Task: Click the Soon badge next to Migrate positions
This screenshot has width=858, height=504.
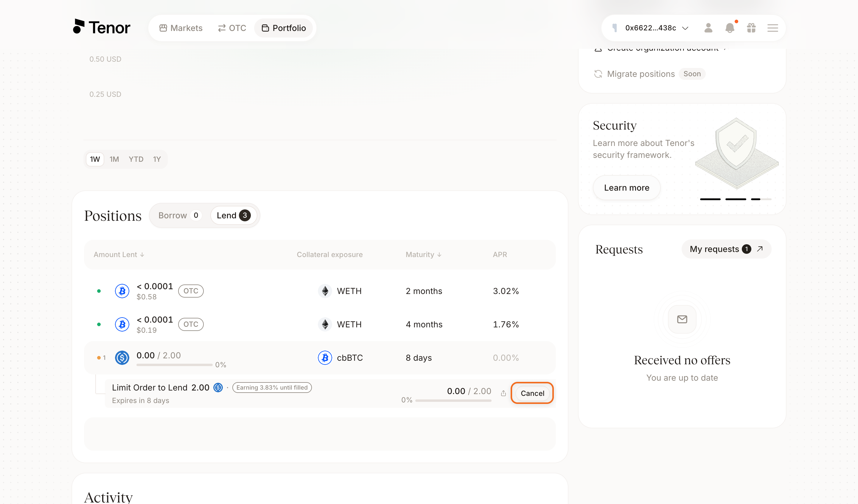Action: click(x=692, y=74)
